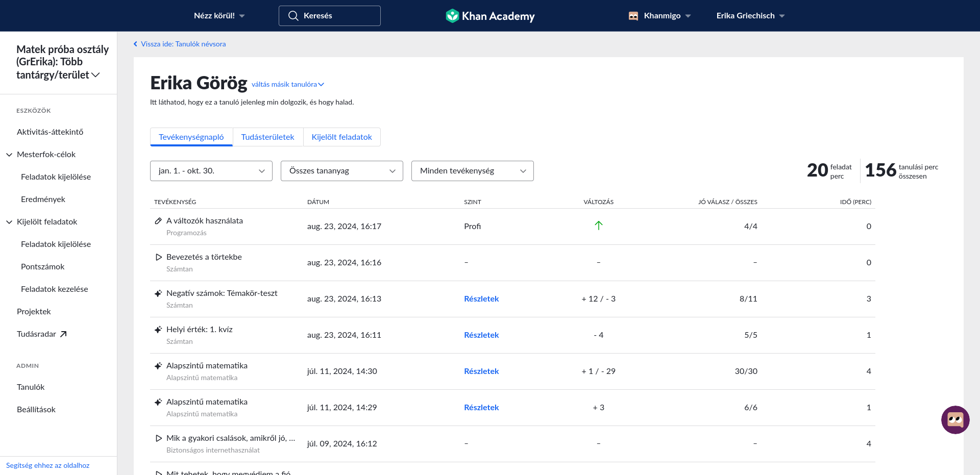This screenshot has height=475, width=980.
Task: Click star icon beside Helyi érték: 1. kvíz
Action: pos(158,330)
